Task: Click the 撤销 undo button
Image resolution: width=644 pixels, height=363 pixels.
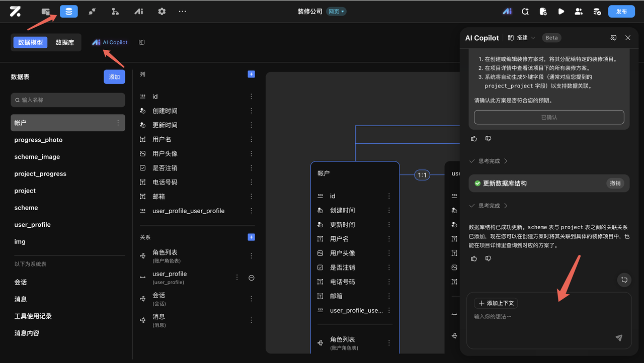Action: 615,184
